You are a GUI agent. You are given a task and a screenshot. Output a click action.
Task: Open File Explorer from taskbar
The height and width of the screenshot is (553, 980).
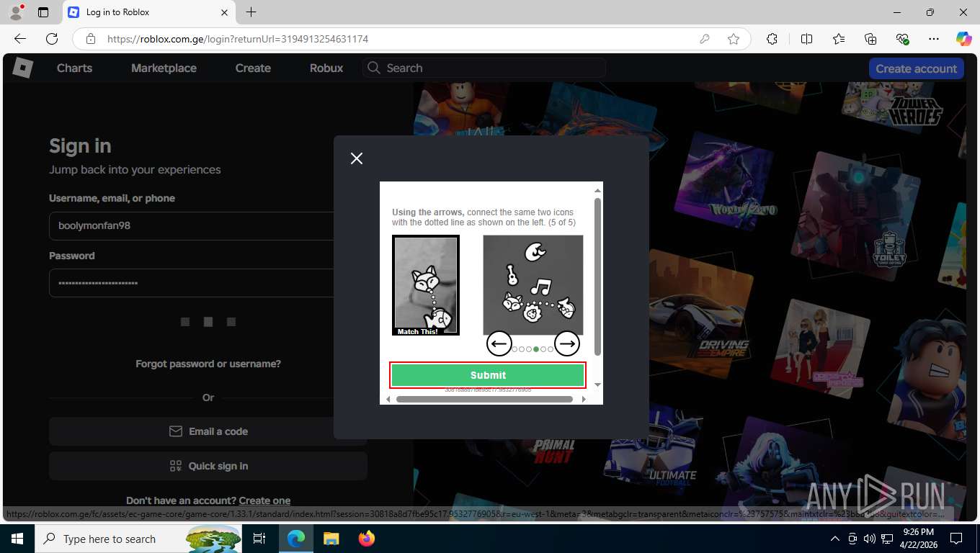click(331, 539)
